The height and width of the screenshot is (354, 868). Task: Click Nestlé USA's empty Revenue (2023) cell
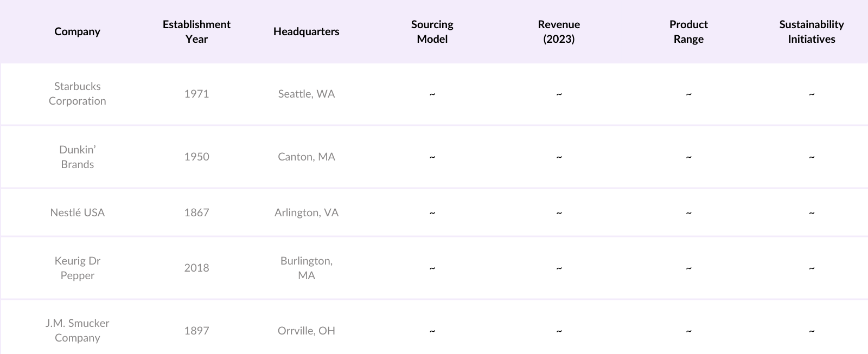tap(559, 213)
